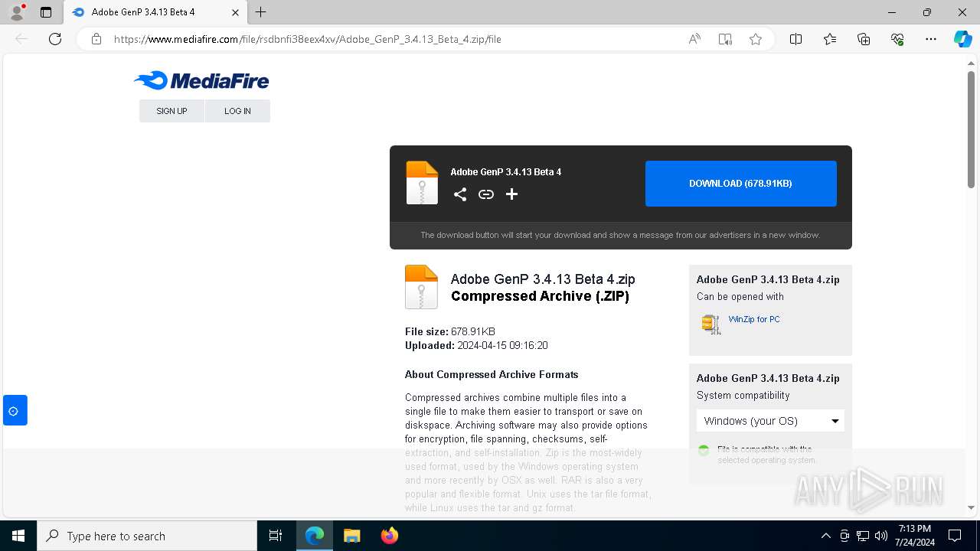Viewport: 980px width, 551px height.
Task: Click the share icon under file name
Action: [460, 194]
